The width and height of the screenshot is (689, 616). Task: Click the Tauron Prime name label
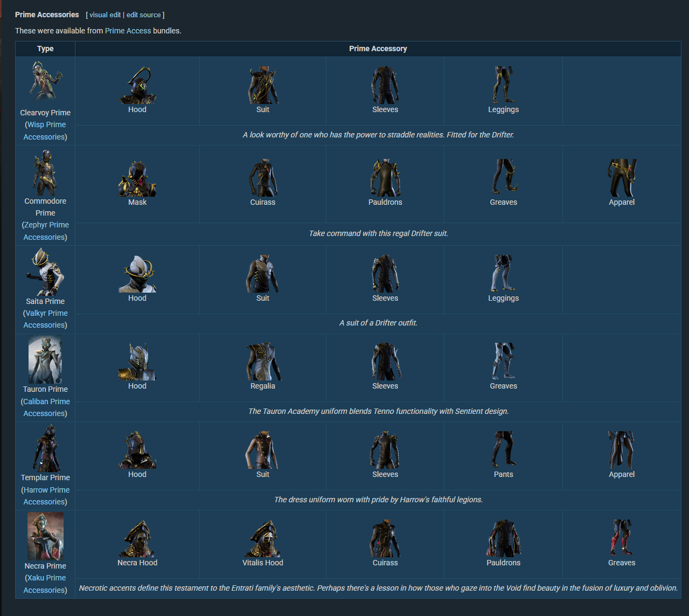coord(45,389)
